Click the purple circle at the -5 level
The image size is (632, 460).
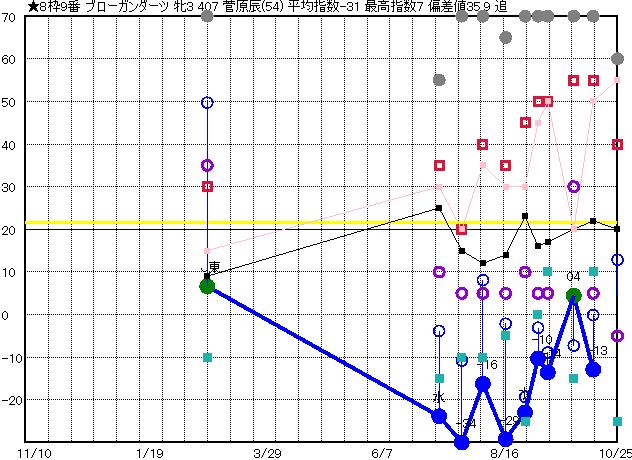coord(617,336)
